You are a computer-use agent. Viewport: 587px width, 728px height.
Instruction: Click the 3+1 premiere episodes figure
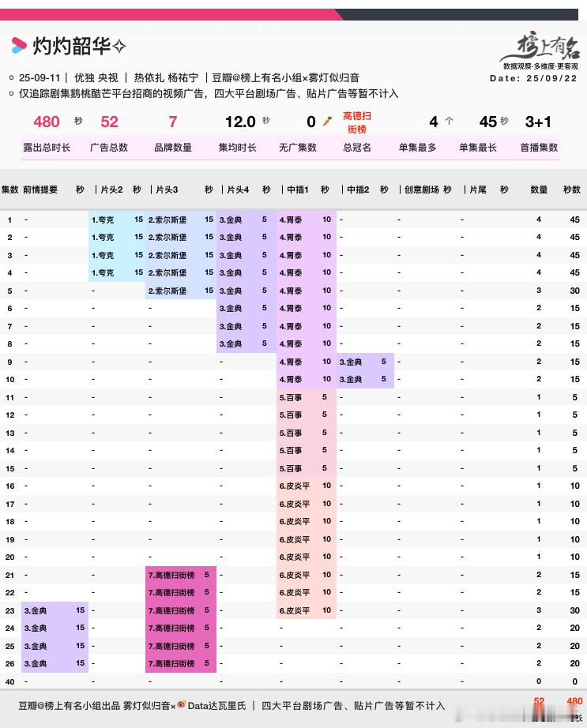pyautogui.click(x=538, y=122)
